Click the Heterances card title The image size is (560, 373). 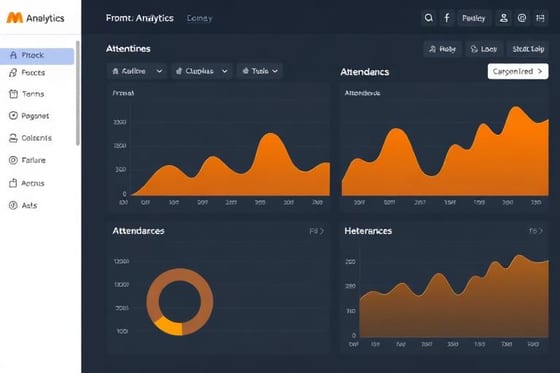click(368, 231)
